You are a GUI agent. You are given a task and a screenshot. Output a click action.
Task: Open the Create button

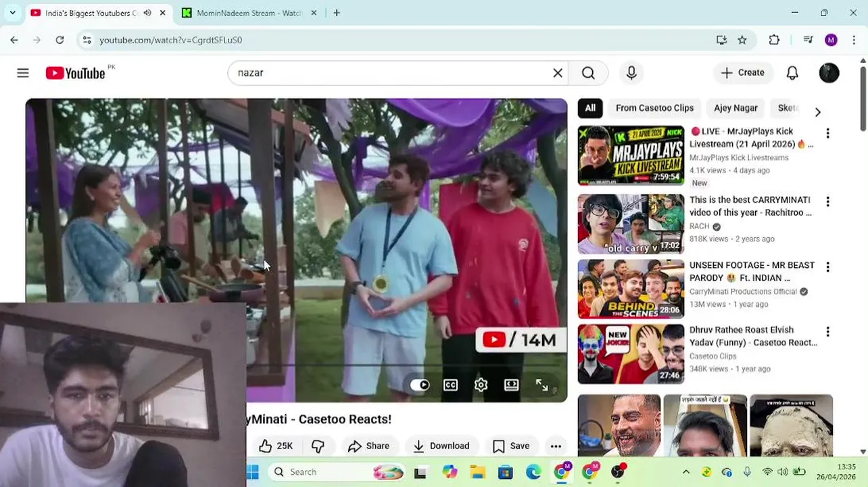click(x=742, y=73)
